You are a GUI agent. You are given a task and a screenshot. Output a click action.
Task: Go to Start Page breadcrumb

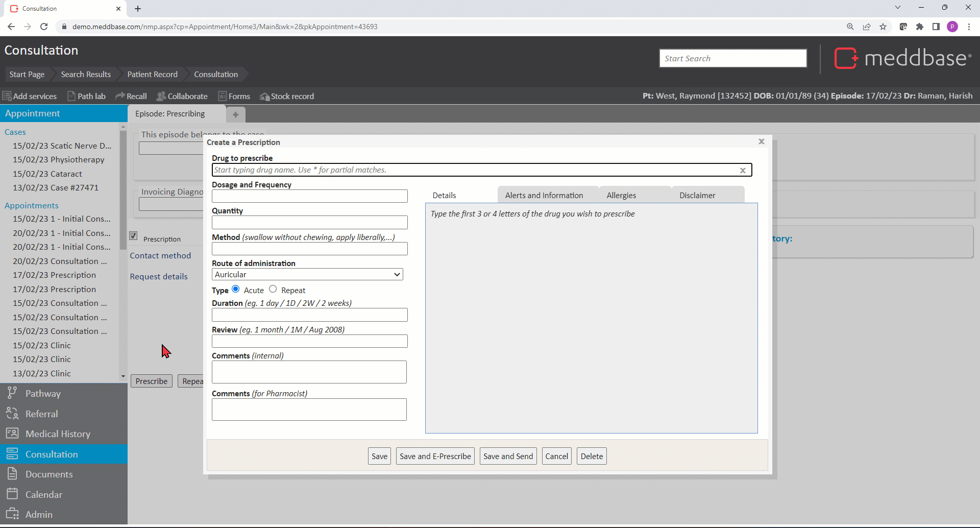click(x=27, y=74)
